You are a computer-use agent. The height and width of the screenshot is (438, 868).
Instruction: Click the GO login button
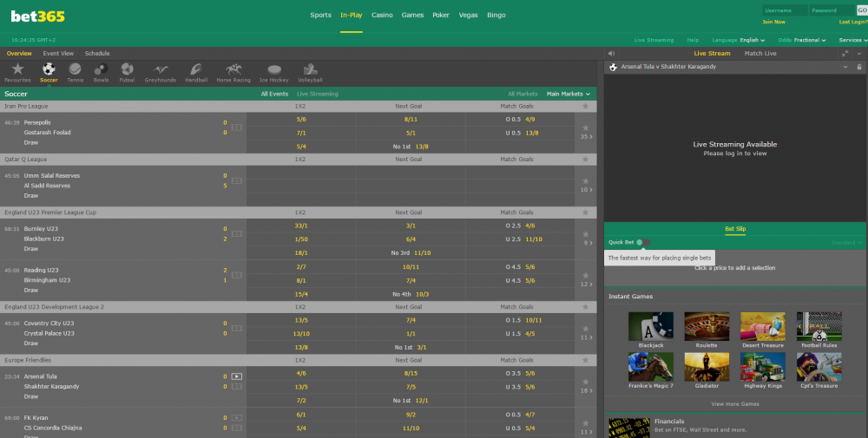tap(862, 10)
